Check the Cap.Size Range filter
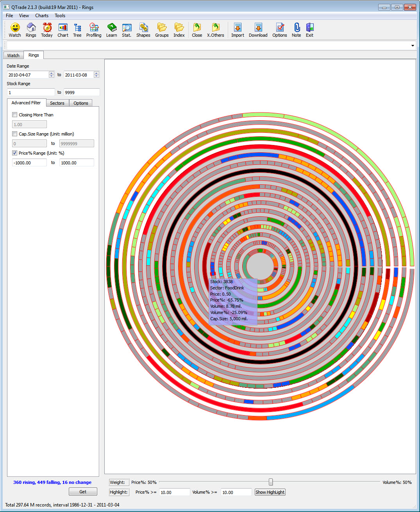The height and width of the screenshot is (512, 420). click(14, 134)
